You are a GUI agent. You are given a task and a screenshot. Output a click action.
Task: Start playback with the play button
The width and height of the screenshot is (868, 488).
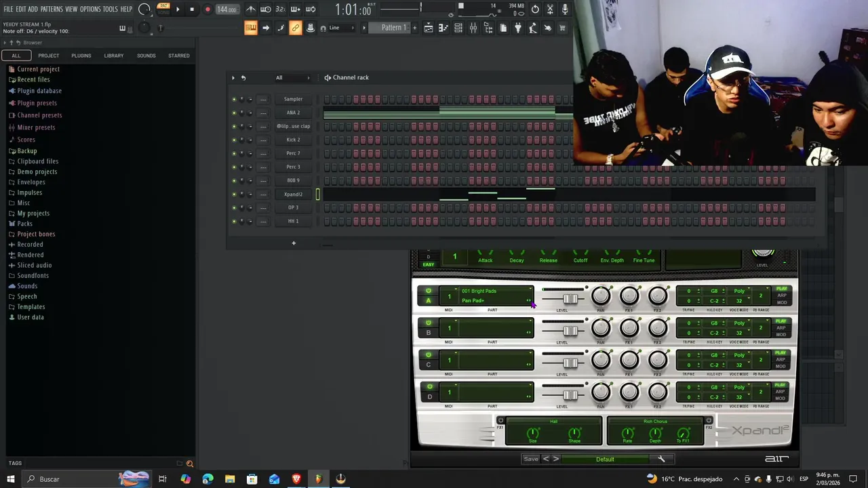pos(178,9)
